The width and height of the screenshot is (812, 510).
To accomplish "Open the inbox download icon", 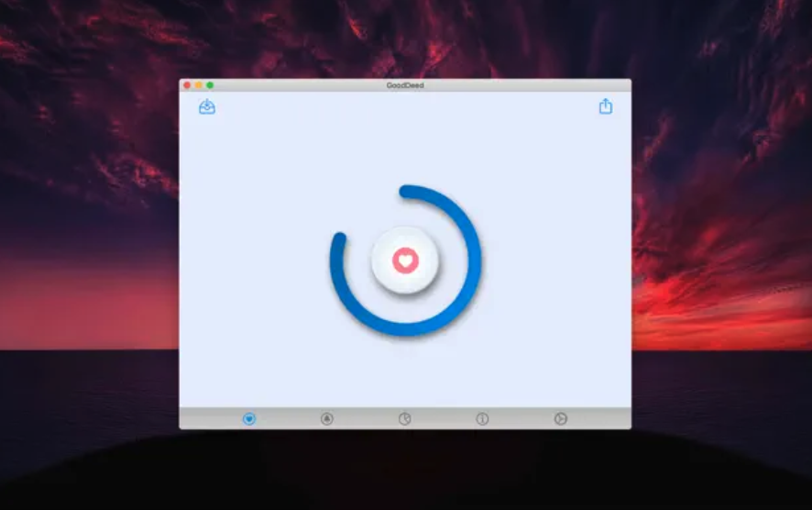I will [207, 106].
